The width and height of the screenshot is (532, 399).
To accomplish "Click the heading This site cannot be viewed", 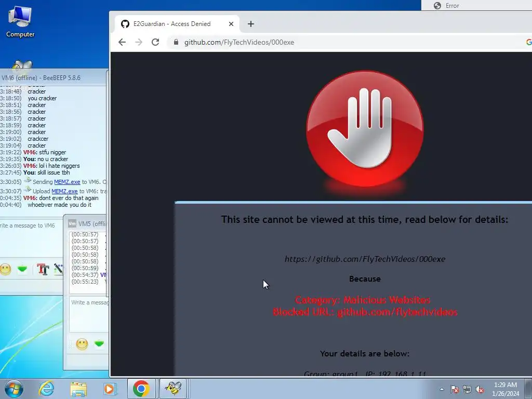I will click(x=365, y=220).
